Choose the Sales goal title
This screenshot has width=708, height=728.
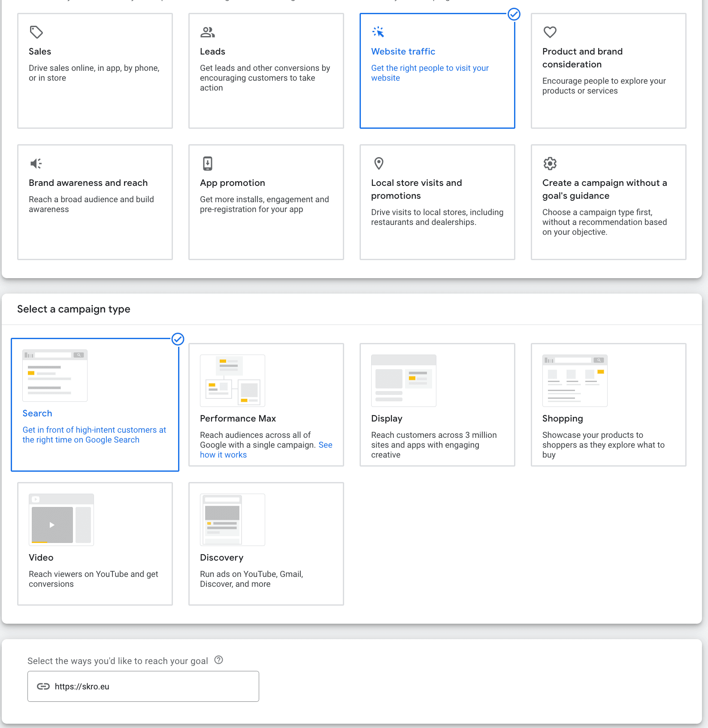click(40, 52)
